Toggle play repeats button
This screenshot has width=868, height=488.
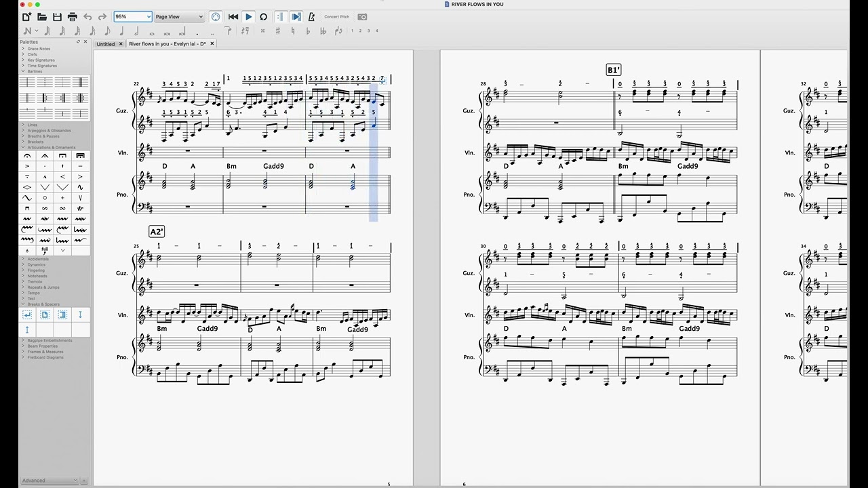point(280,17)
